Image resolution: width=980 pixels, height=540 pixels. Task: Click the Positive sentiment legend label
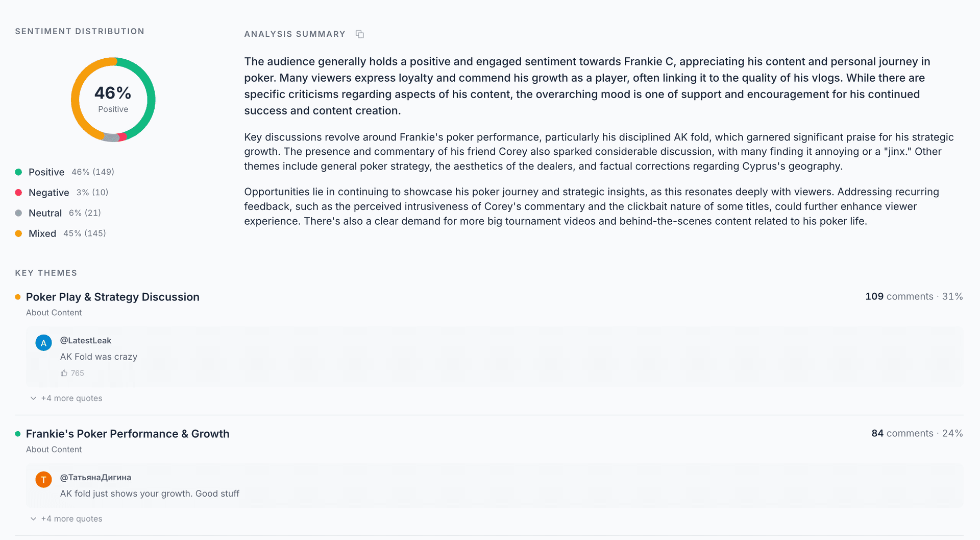click(x=46, y=172)
